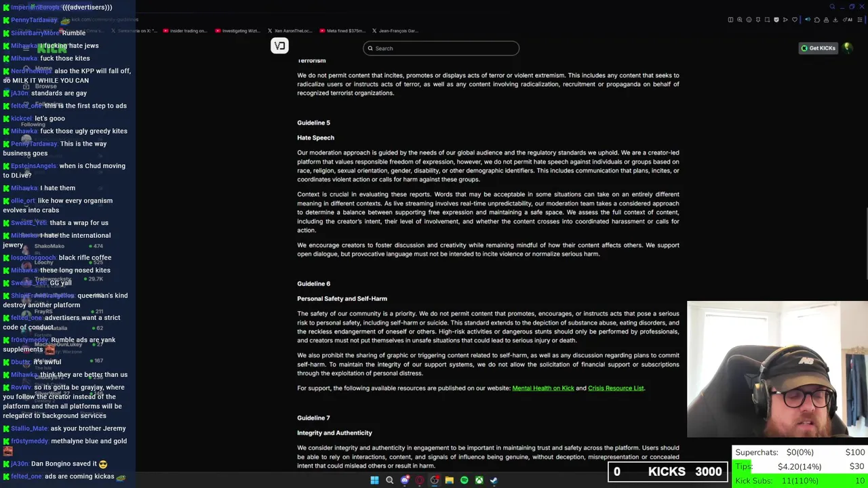Click the Kick logo beside search bar
868x488 pixels.
click(279, 45)
